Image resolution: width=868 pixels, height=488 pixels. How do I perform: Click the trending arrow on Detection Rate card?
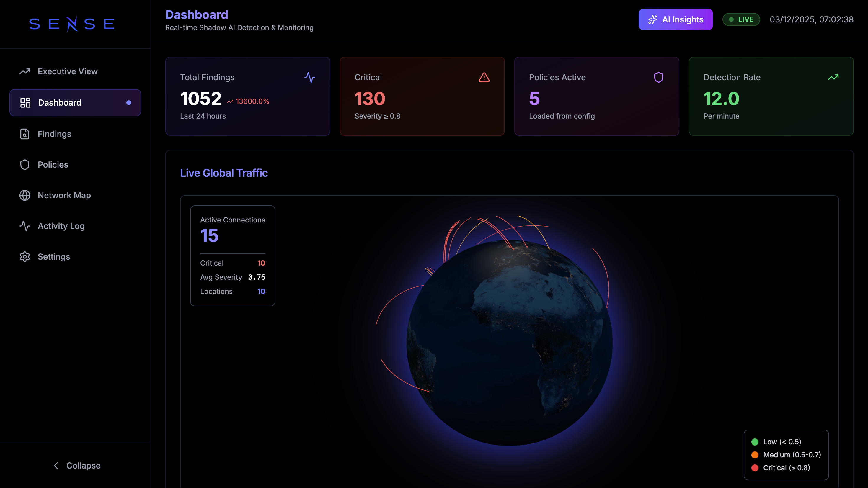coord(833,77)
